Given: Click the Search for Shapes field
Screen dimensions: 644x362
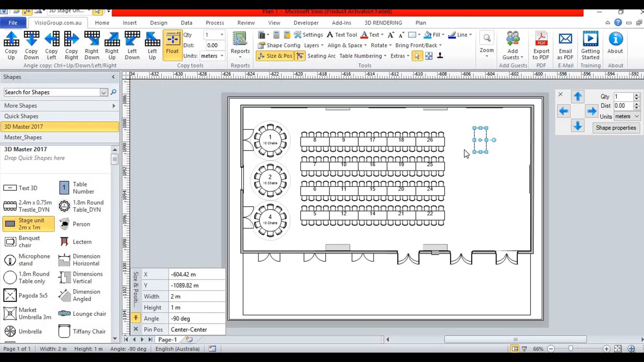Looking at the screenshot, I should click(52, 92).
